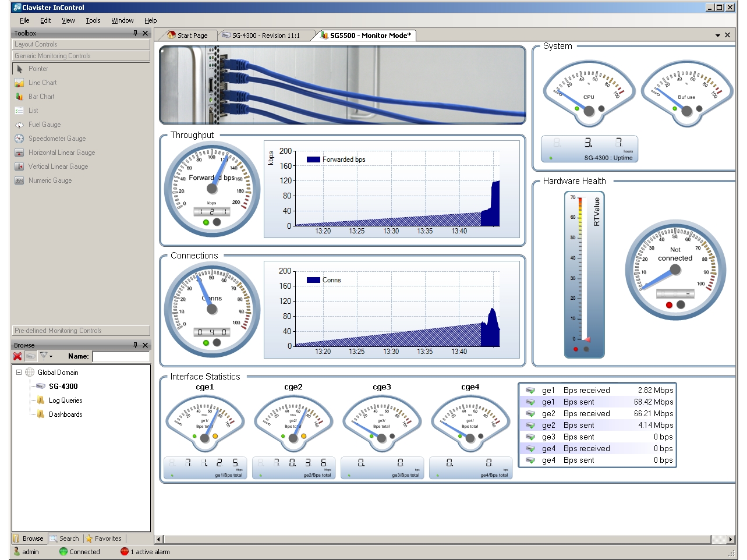Click the horizontal scrollbar right arrow
Viewport: 747px width, 560px height.
pos(731,539)
